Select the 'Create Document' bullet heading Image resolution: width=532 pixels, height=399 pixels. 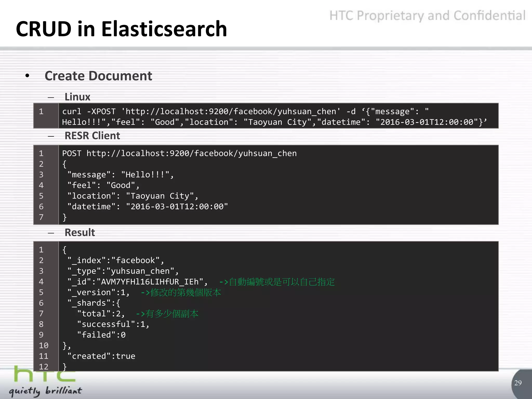[x=98, y=76]
